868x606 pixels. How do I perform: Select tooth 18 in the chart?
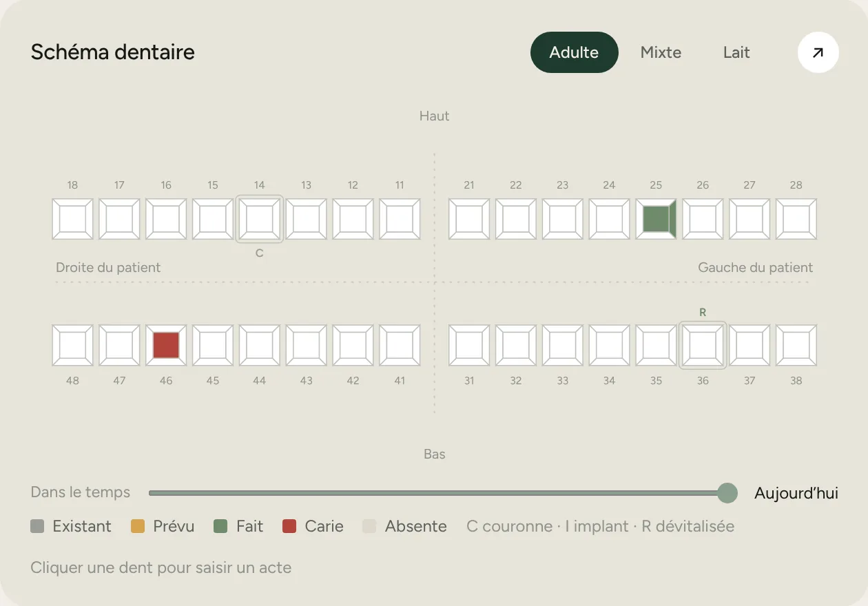[72, 219]
